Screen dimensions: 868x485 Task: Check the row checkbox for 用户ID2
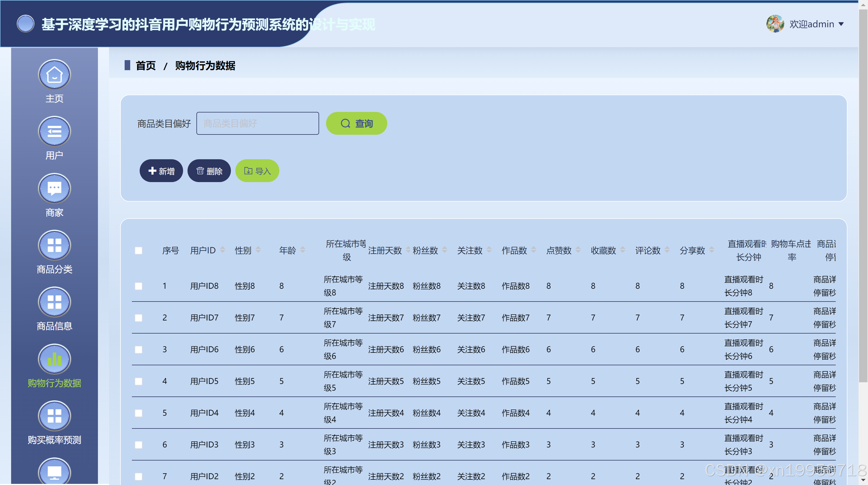click(x=139, y=476)
